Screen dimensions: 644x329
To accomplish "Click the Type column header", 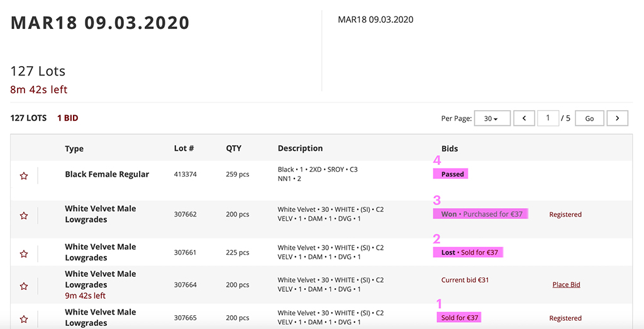I will (74, 149).
